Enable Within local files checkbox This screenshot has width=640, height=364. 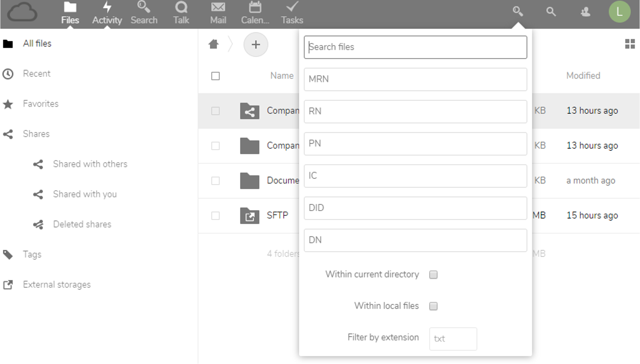(x=433, y=306)
